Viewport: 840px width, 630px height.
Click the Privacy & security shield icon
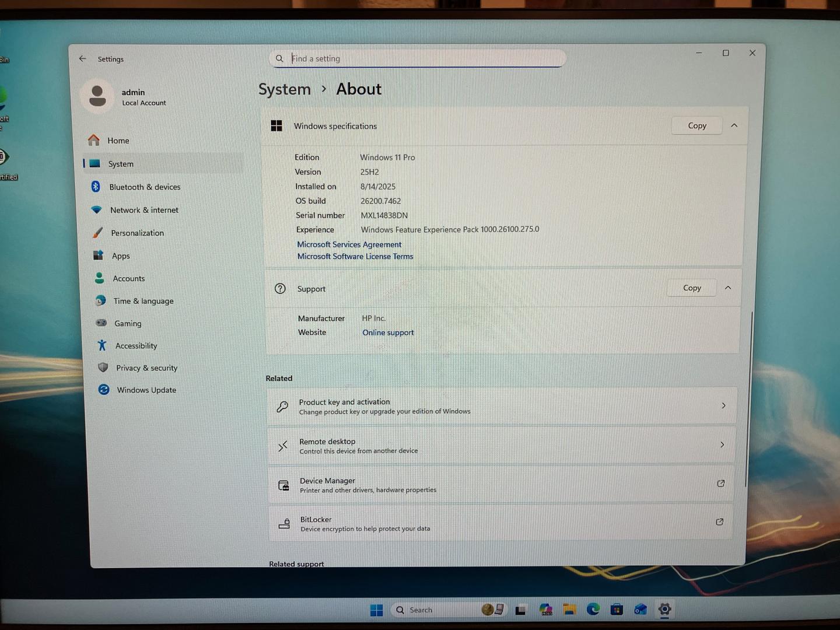tap(103, 367)
